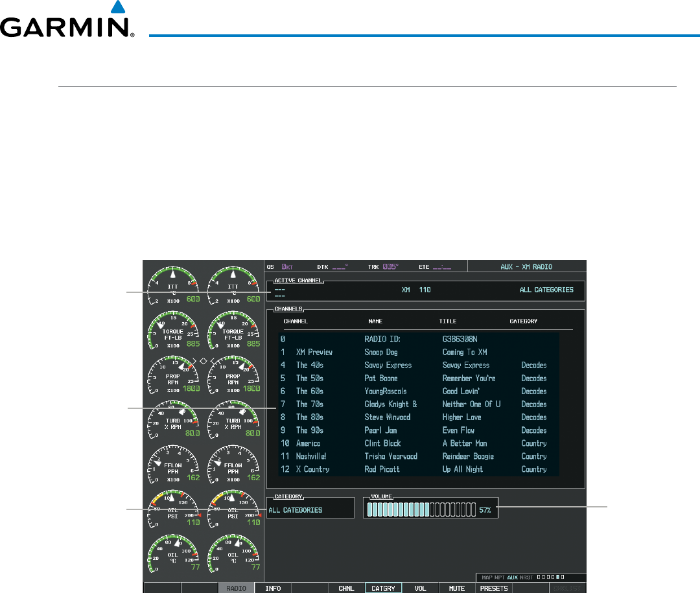Select channel 1 XM Preview row
This screenshot has height=593, width=700.
(418, 352)
